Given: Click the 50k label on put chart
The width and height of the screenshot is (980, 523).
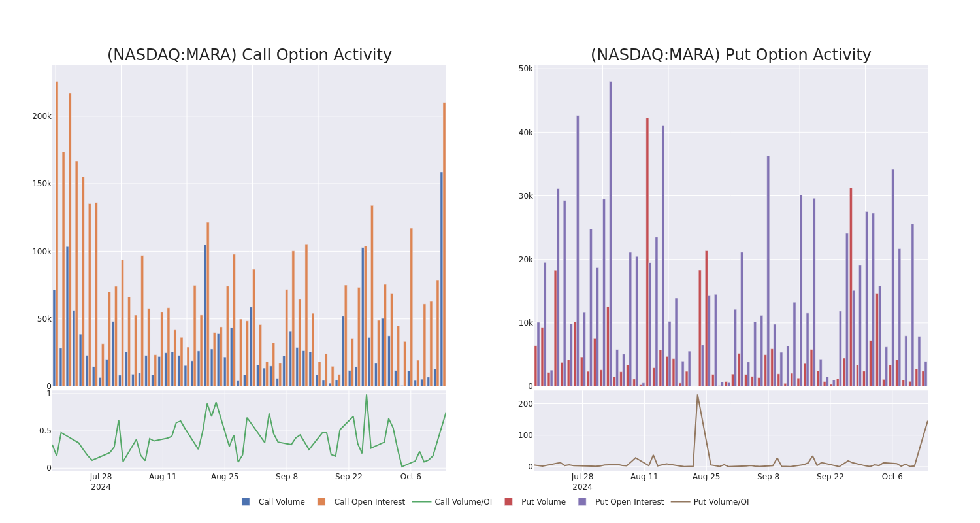Looking at the screenshot, I should point(526,69).
